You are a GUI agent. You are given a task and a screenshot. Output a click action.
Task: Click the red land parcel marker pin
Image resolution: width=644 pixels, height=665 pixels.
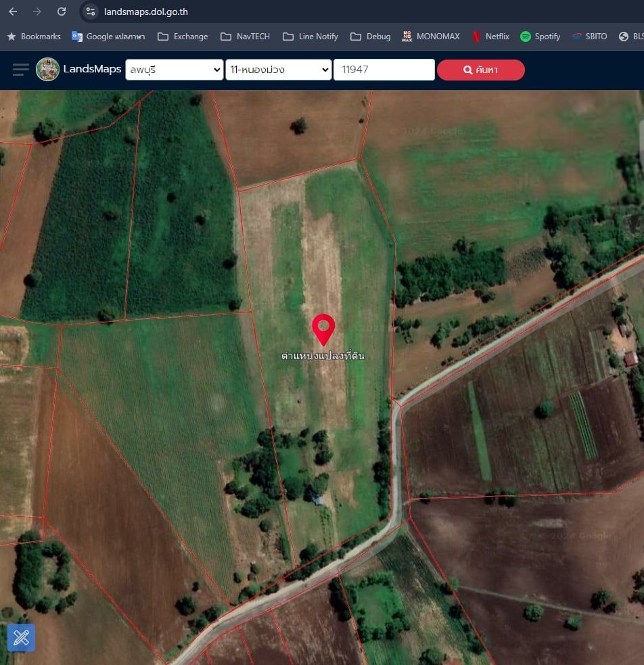click(323, 330)
